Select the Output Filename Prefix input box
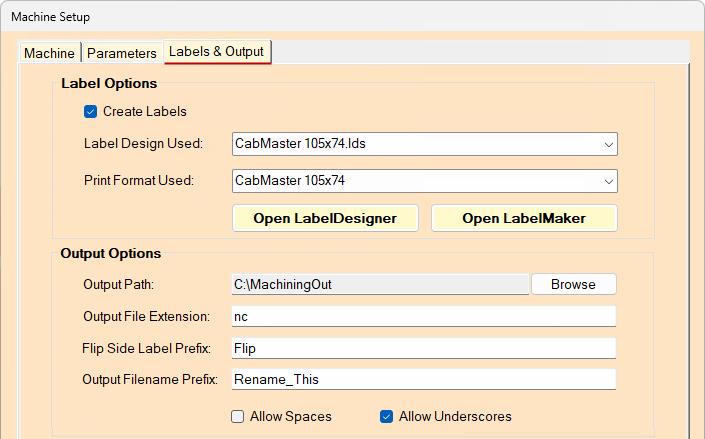This screenshot has height=439, width=705. click(x=422, y=379)
